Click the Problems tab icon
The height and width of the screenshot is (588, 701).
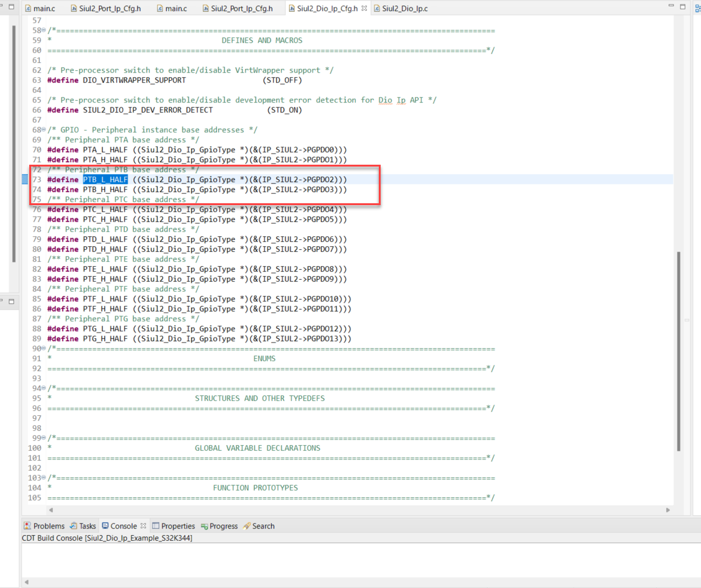(28, 526)
